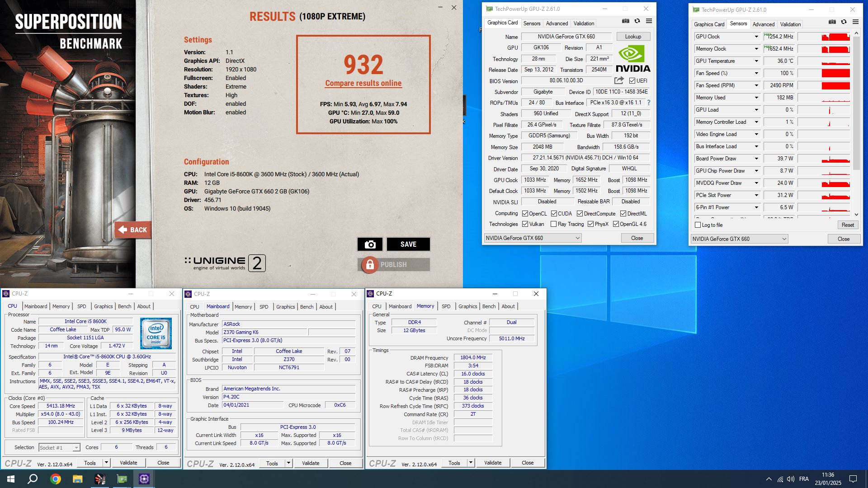
Task: Toggle the CUDA checkbox
Action: tap(554, 214)
